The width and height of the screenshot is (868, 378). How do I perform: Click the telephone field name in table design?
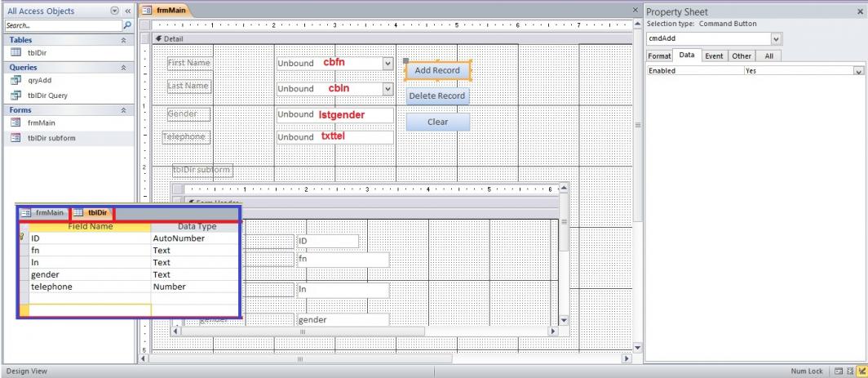[x=90, y=287]
